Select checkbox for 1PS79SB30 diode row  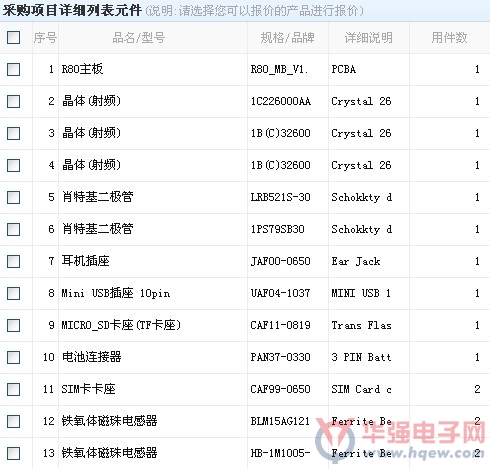pyautogui.click(x=13, y=229)
